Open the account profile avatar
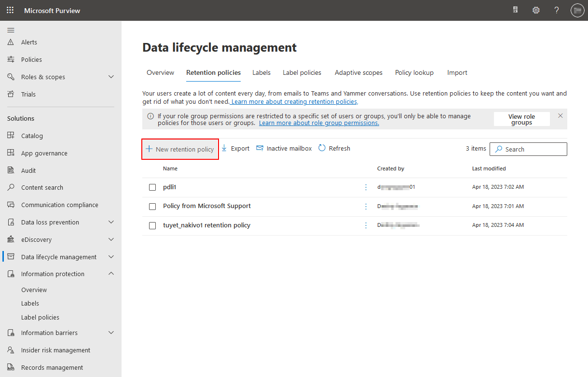Screen dimensions: 588x377 [x=577, y=10]
